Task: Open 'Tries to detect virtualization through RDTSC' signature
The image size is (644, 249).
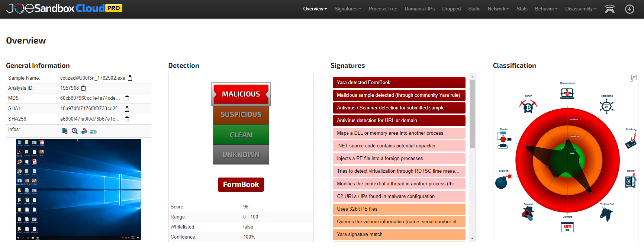Action: point(399,171)
